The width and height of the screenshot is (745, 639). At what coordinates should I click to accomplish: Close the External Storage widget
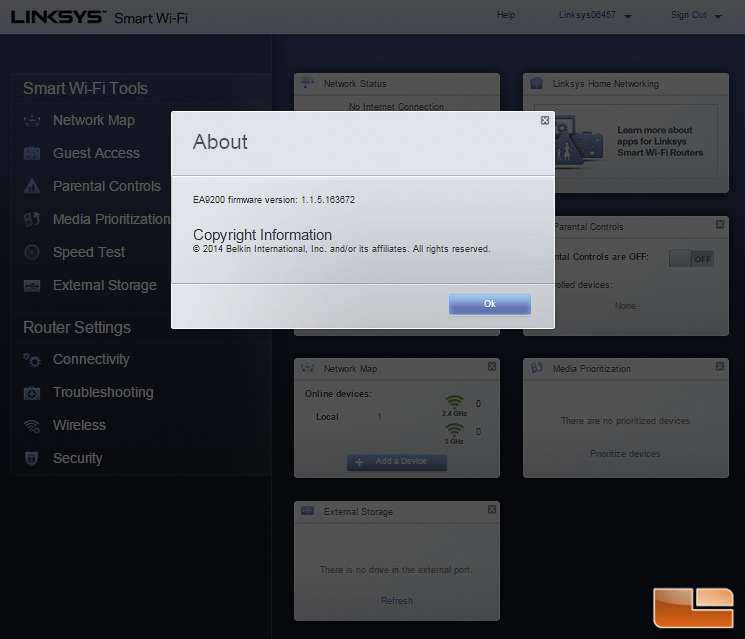(x=492, y=509)
